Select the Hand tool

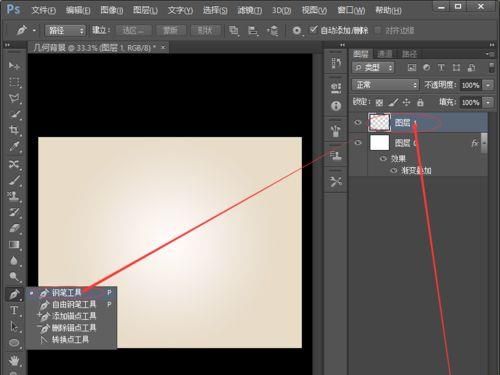pyautogui.click(x=14, y=361)
